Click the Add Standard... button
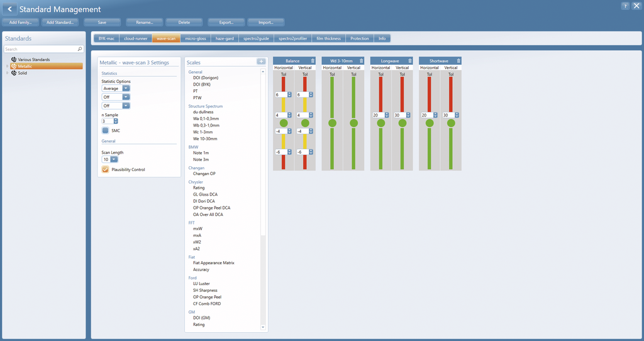Image resolution: width=644 pixels, height=341 pixels. click(x=60, y=22)
